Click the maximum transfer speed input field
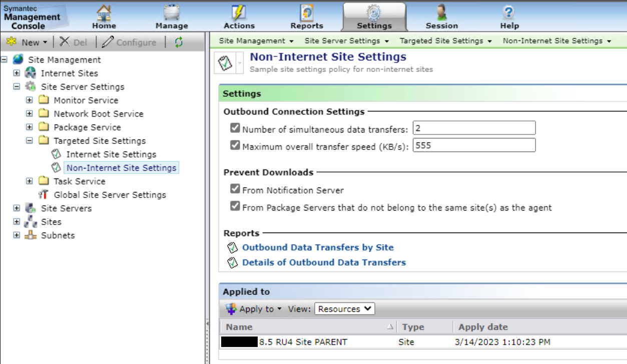This screenshot has width=627, height=364. click(473, 145)
